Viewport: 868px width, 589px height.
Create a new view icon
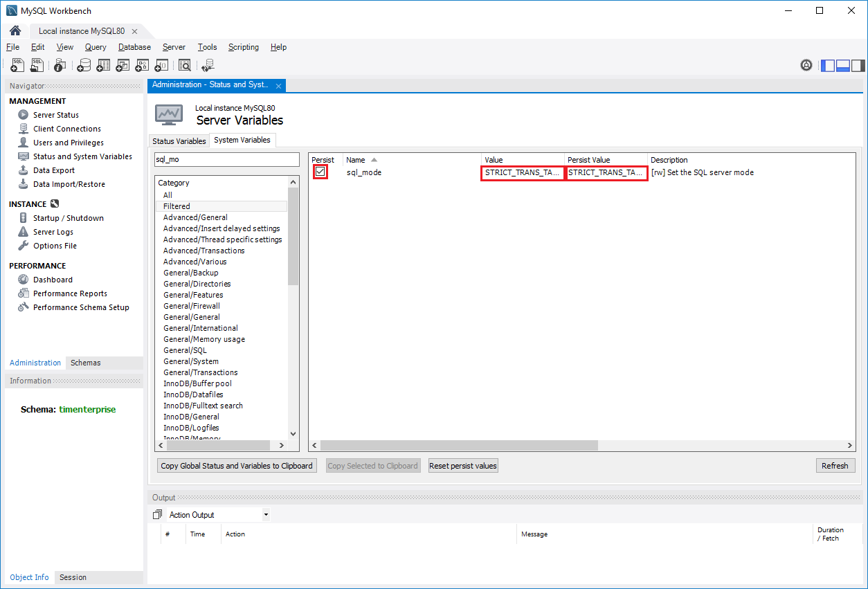123,65
